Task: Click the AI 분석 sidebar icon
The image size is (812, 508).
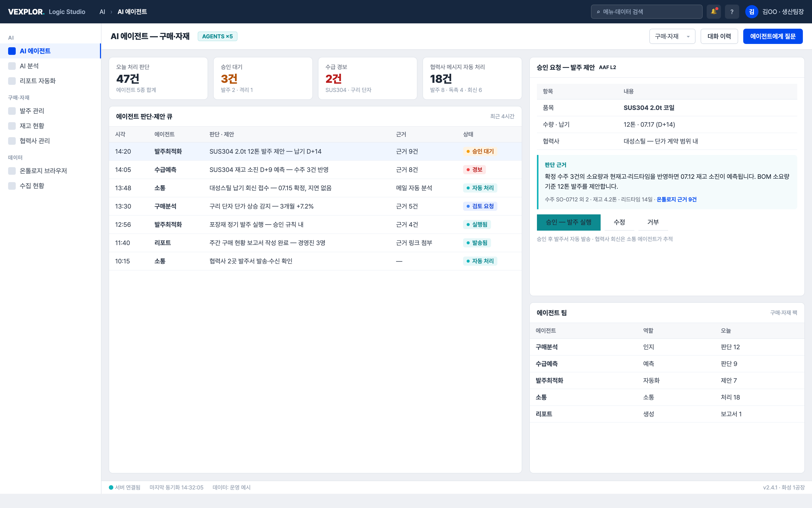Action: (12, 66)
